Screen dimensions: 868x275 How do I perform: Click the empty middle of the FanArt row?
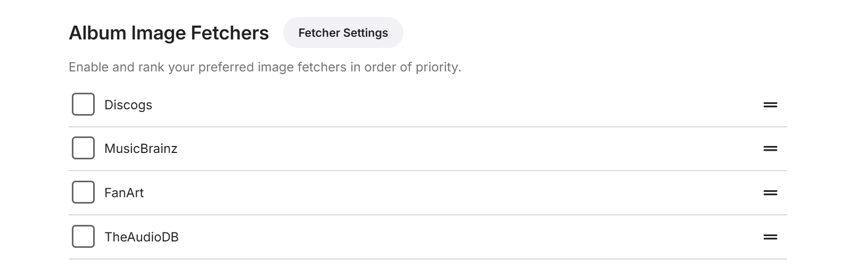(426, 193)
